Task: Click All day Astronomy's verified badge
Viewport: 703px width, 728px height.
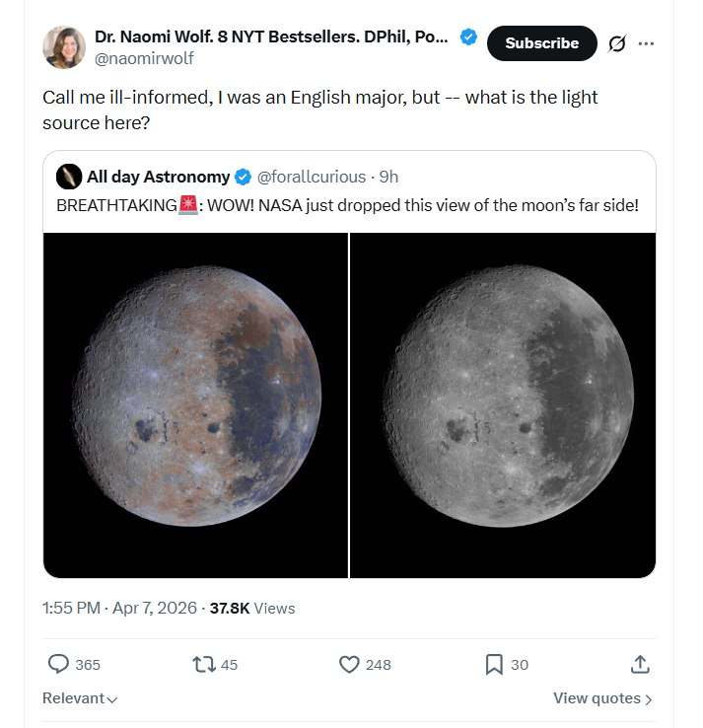Action: point(243,178)
